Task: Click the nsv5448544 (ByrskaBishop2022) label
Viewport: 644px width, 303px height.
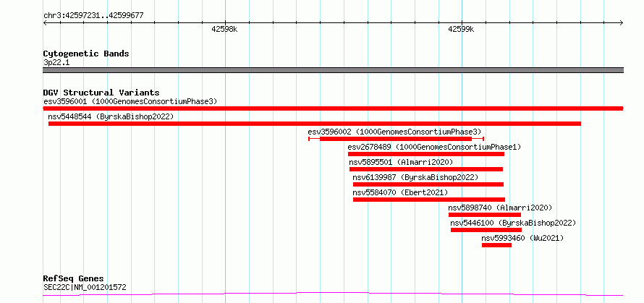Action: (x=111, y=116)
